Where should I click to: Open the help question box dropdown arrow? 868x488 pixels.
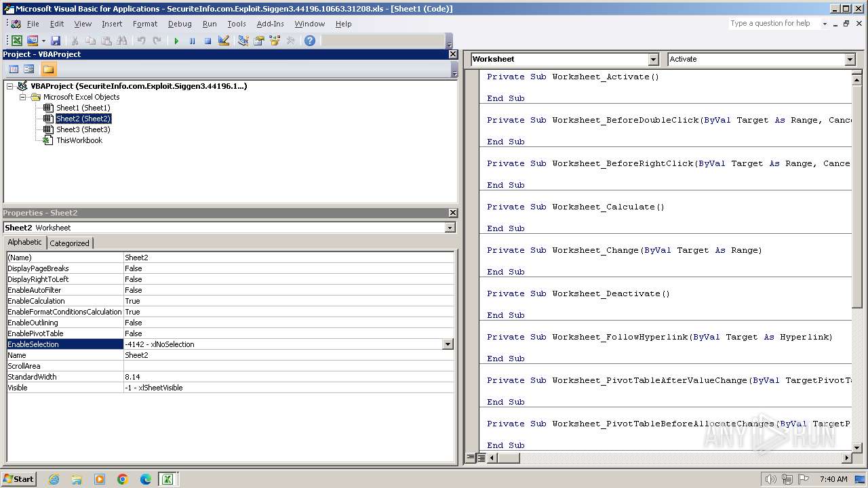pyautogui.click(x=825, y=24)
